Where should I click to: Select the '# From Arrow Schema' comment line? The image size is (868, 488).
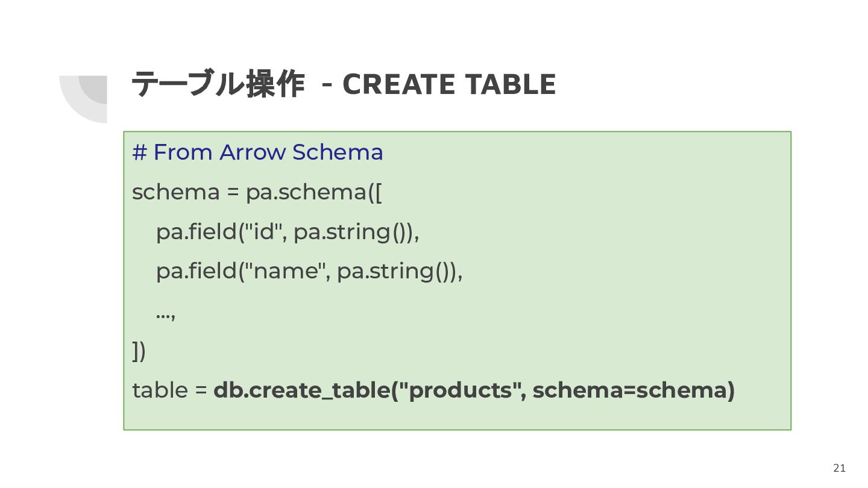tap(257, 152)
